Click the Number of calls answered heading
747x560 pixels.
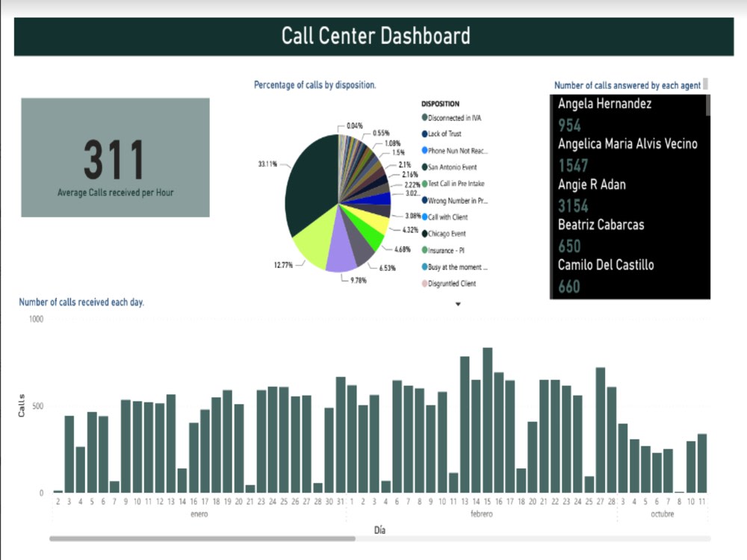click(x=627, y=84)
